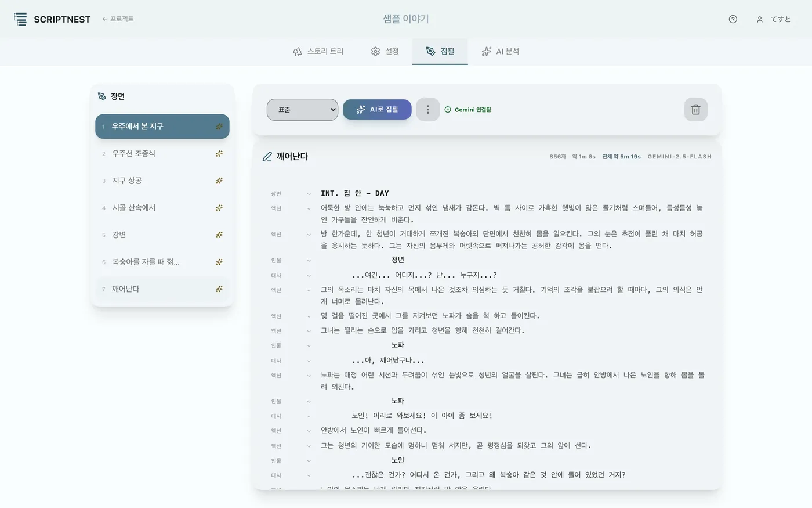Select scene 6 복숭아를 자를 때
Screen dimensions: 812x508
coord(162,262)
